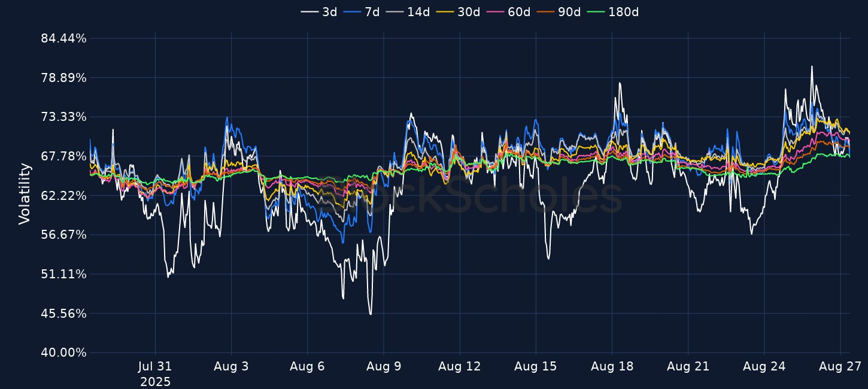Click the 73.33% y-axis label

coord(63,117)
